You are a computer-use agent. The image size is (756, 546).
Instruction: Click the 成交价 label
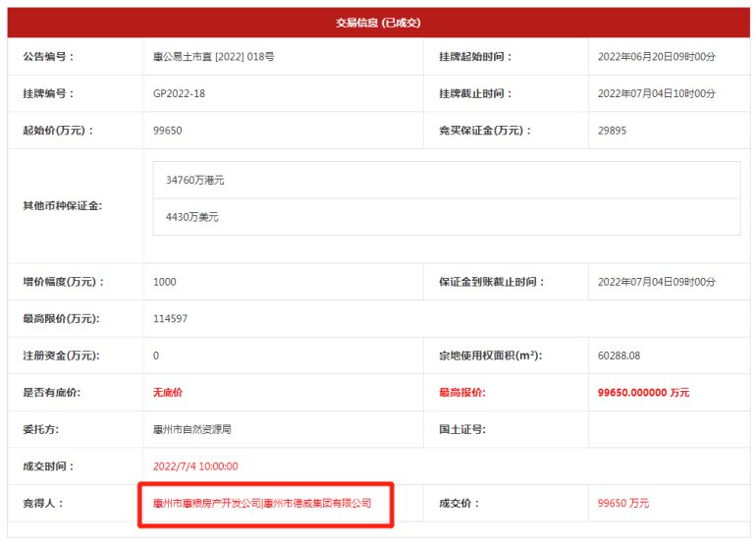click(459, 503)
